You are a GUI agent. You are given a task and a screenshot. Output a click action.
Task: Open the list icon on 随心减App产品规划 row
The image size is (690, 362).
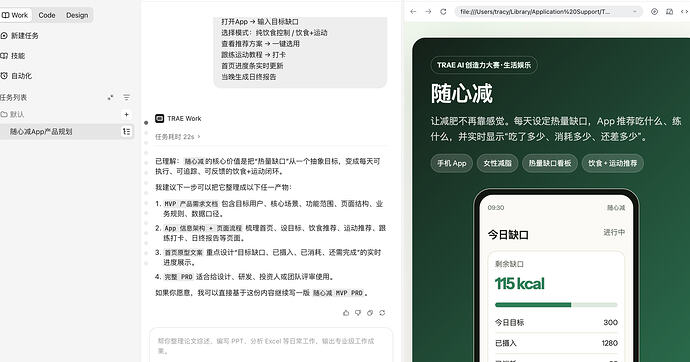(126, 132)
